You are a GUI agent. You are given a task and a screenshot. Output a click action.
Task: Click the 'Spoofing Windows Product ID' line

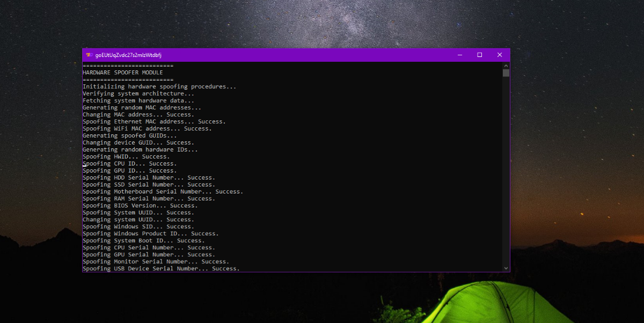(x=150, y=234)
